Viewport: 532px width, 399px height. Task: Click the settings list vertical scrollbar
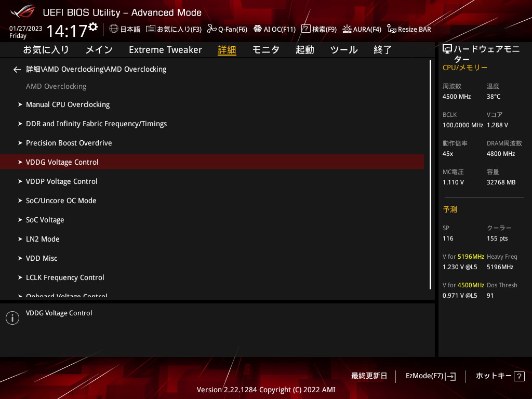tap(430, 175)
